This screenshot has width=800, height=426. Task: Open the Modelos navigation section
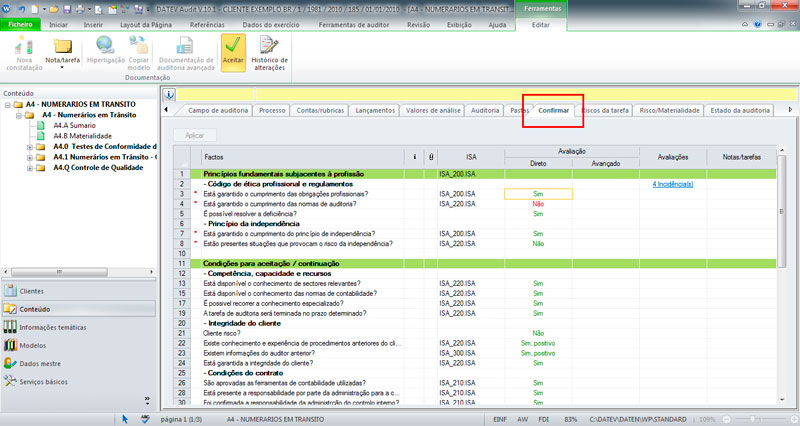[x=79, y=345]
